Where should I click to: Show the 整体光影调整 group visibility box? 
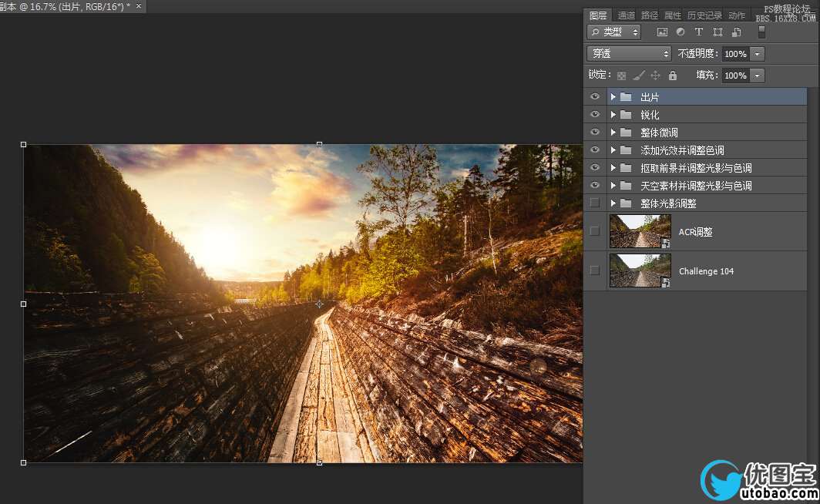(595, 203)
